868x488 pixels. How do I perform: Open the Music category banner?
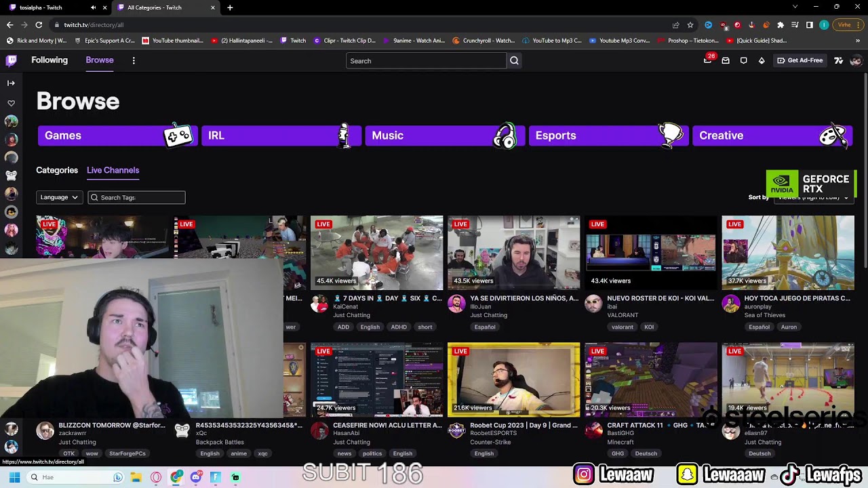(445, 136)
